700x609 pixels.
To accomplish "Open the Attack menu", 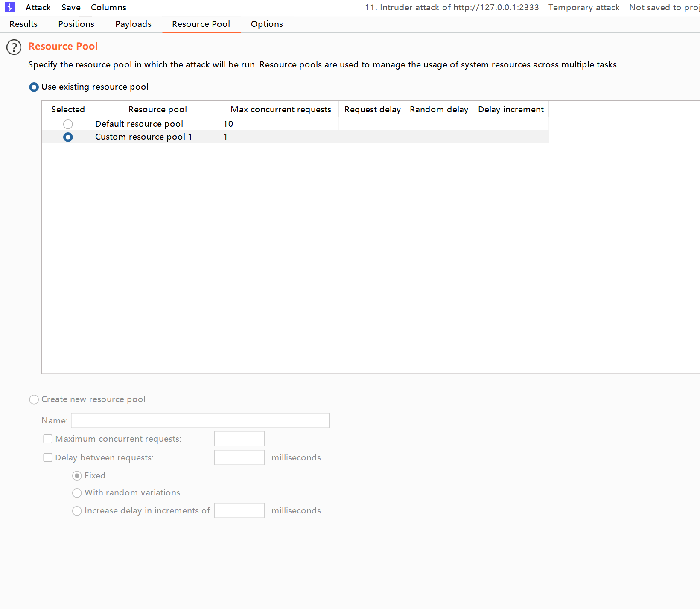I will [38, 7].
